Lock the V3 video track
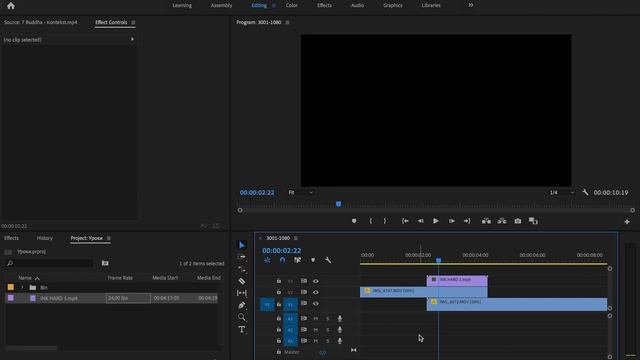 click(x=278, y=281)
